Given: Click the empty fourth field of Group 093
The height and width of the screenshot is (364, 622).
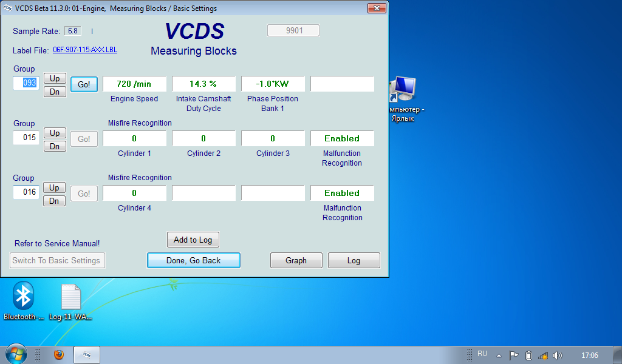Looking at the screenshot, I should point(343,84).
